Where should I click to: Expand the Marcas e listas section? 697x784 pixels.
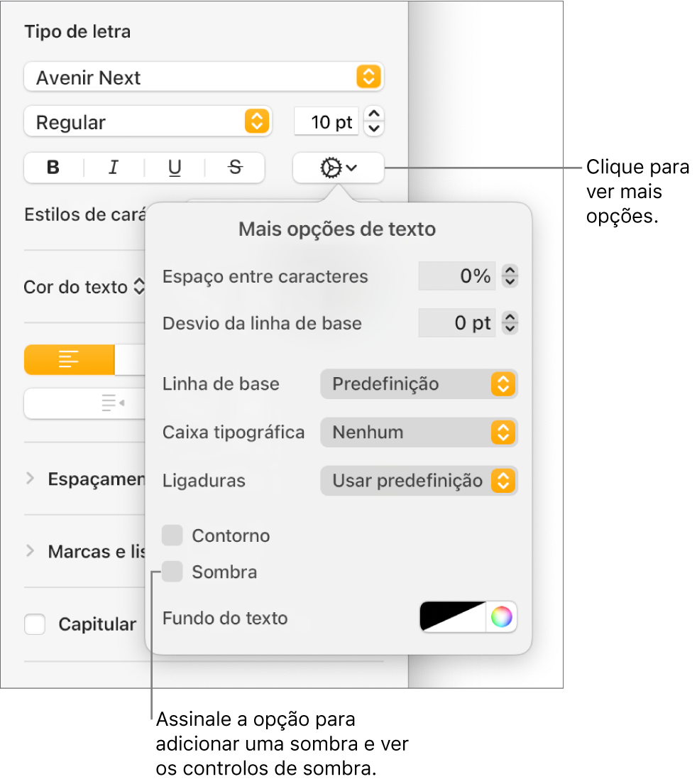point(30,551)
